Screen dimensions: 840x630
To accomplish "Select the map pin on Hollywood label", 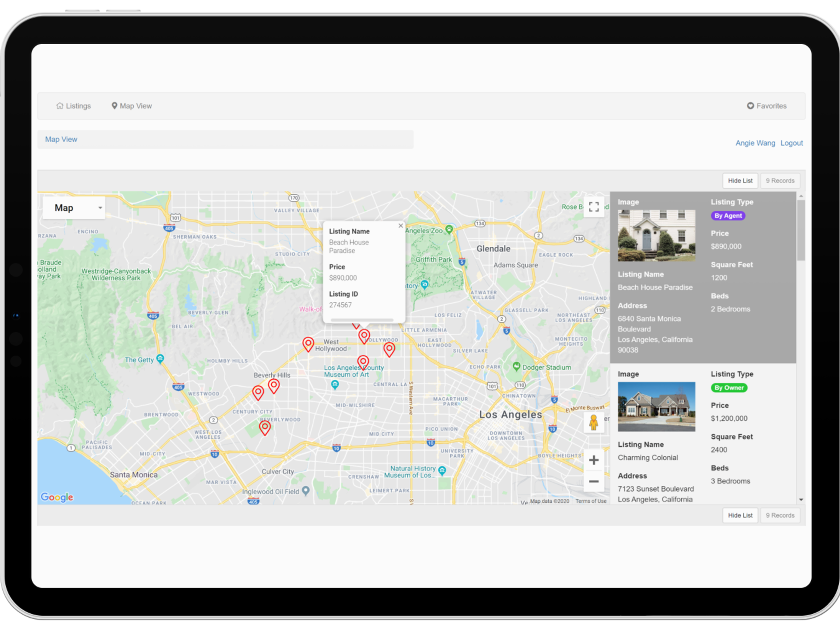I will tap(364, 336).
